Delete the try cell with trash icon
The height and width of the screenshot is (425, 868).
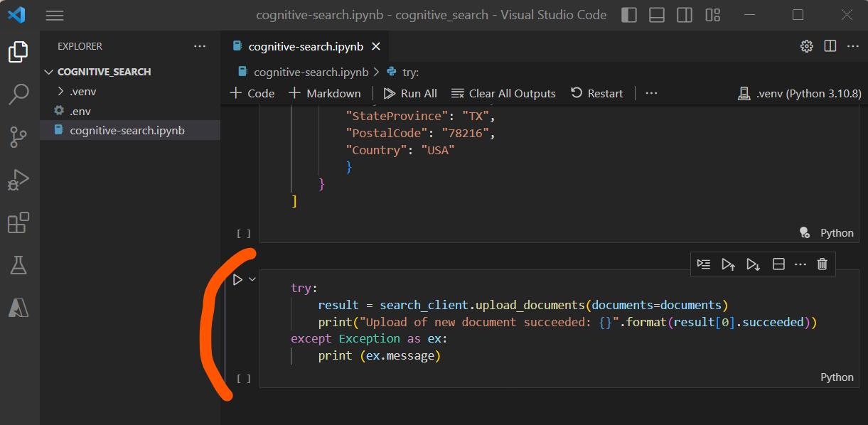coord(823,264)
